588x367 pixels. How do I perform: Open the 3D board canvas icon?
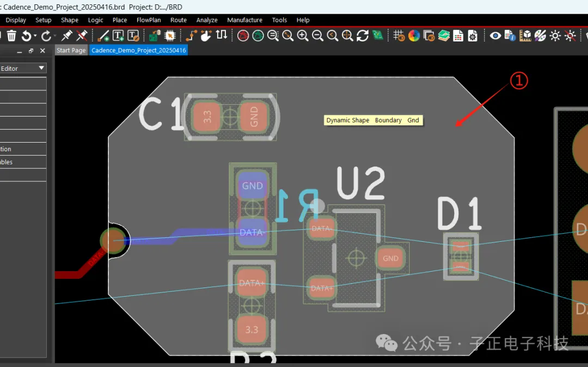tap(378, 35)
